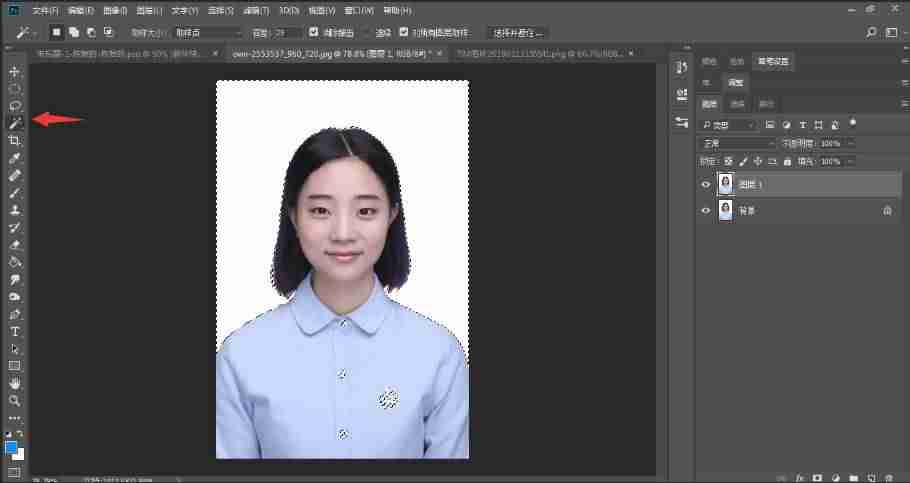Select the Hand tool
The image size is (910, 483).
pyautogui.click(x=15, y=383)
